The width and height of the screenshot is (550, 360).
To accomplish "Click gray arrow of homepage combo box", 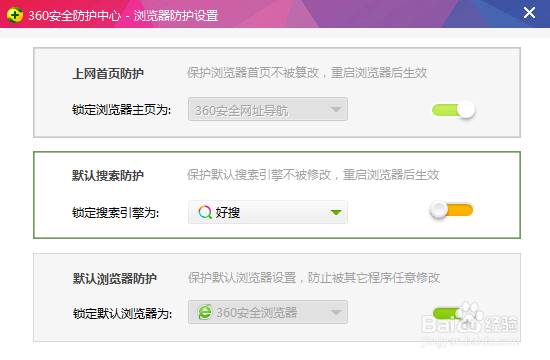I will pyautogui.click(x=336, y=110).
